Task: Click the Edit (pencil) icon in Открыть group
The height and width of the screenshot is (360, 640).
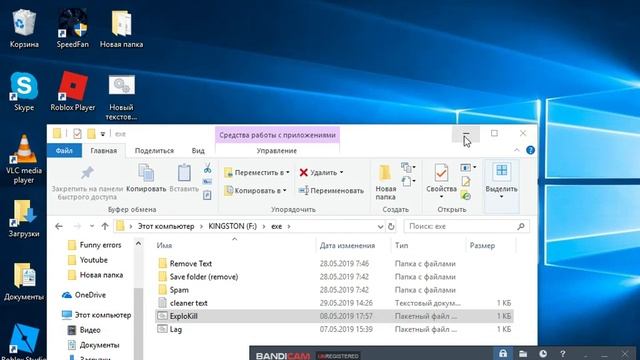Action: (466, 181)
